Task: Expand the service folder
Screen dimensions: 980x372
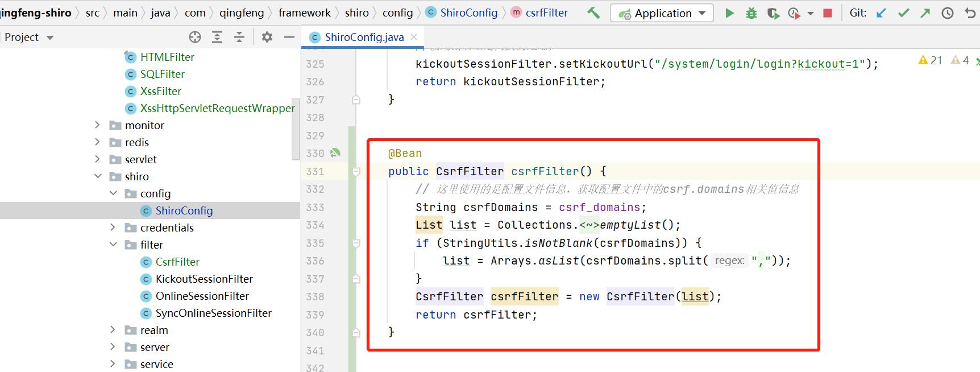Action: tap(113, 364)
